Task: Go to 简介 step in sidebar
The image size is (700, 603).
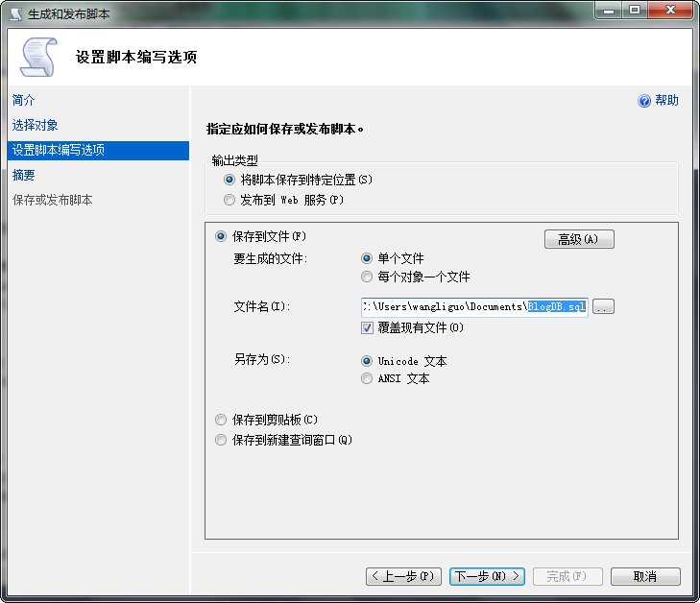Action: point(24,100)
